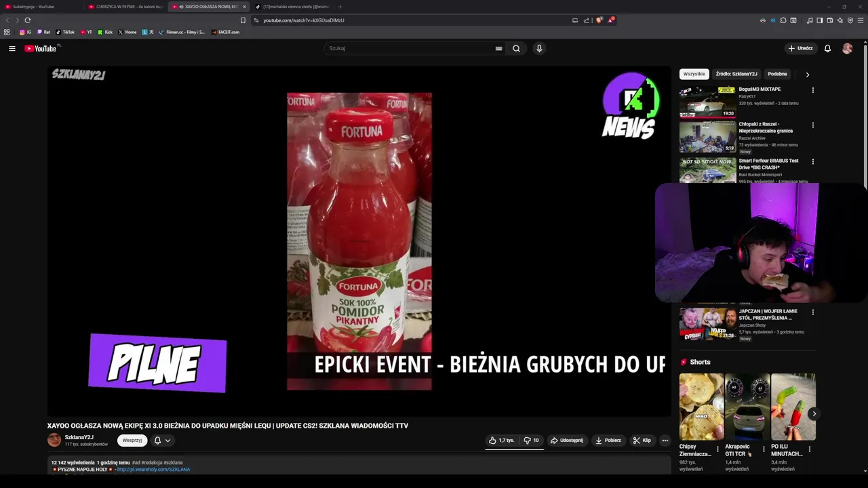Start voice search with microphone icon
The height and width of the screenshot is (488, 868).
539,48
